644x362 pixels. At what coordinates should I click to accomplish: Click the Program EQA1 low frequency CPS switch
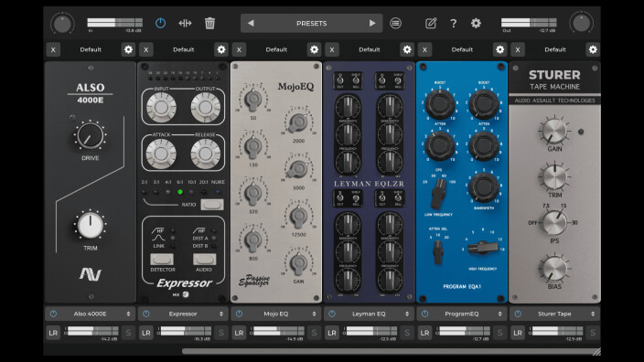[438, 194]
